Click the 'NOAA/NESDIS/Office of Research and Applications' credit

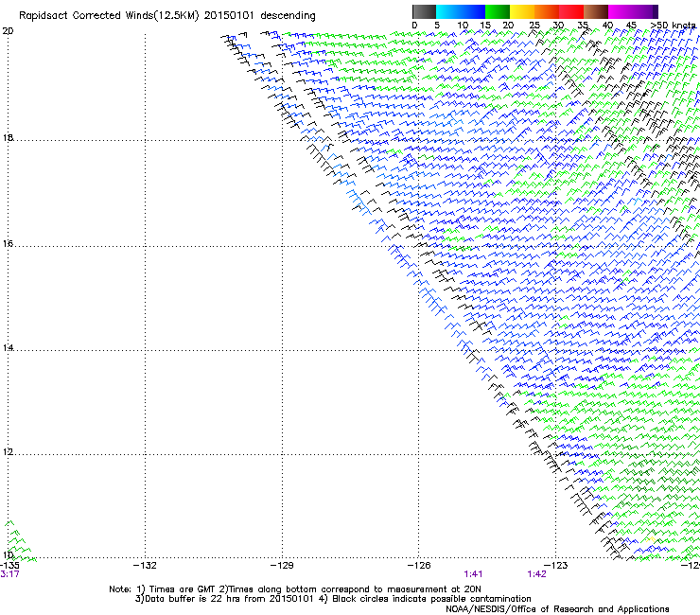pyautogui.click(x=557, y=609)
